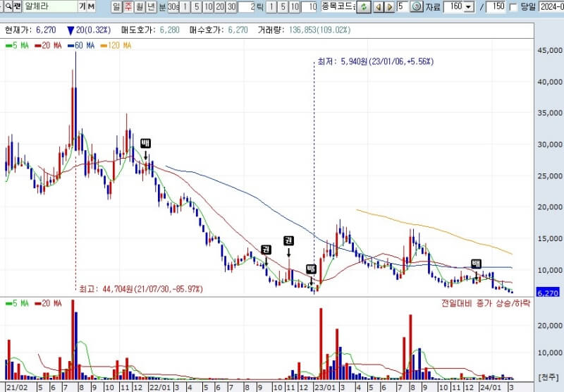Click the green refresh arrows icon
This screenshot has height=392, width=564.
point(364,7)
